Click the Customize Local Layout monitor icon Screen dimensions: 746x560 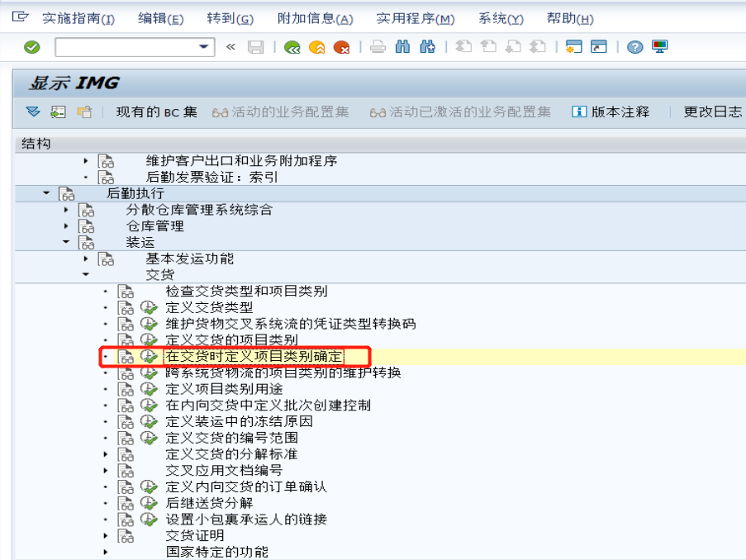click(x=660, y=46)
